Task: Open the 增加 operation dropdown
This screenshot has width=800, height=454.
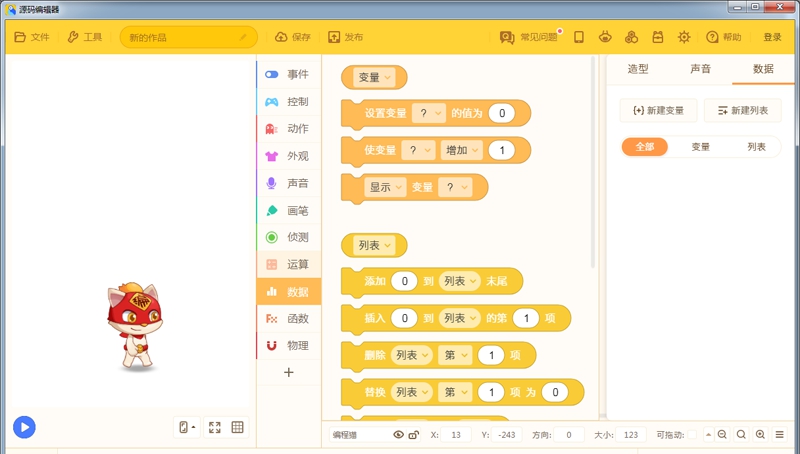Action: coord(462,150)
